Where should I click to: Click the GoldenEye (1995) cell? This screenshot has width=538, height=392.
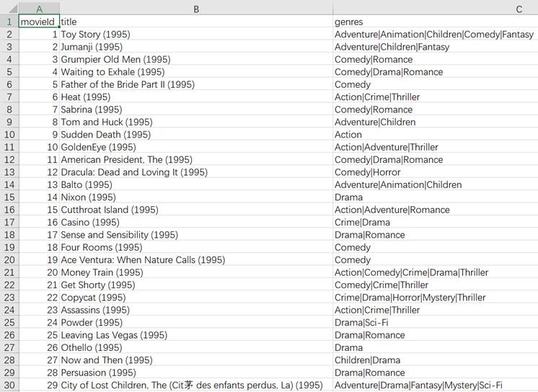pyautogui.click(x=196, y=147)
